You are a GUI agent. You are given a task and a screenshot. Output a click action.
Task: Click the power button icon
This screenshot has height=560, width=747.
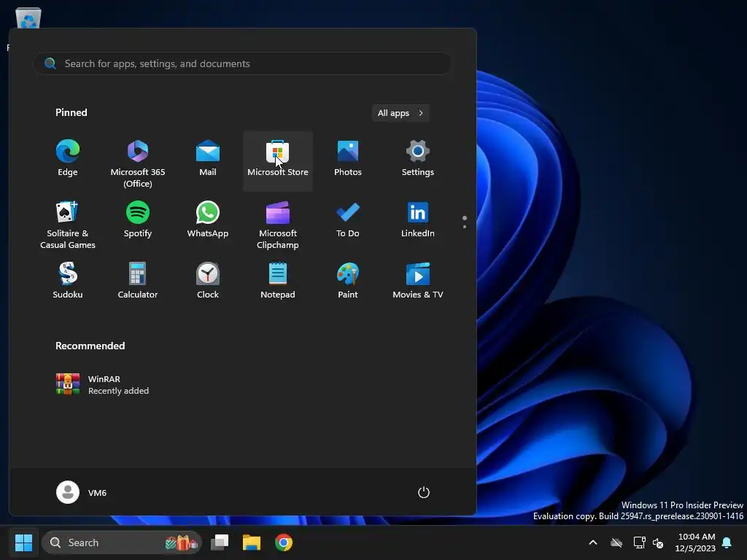tap(424, 492)
